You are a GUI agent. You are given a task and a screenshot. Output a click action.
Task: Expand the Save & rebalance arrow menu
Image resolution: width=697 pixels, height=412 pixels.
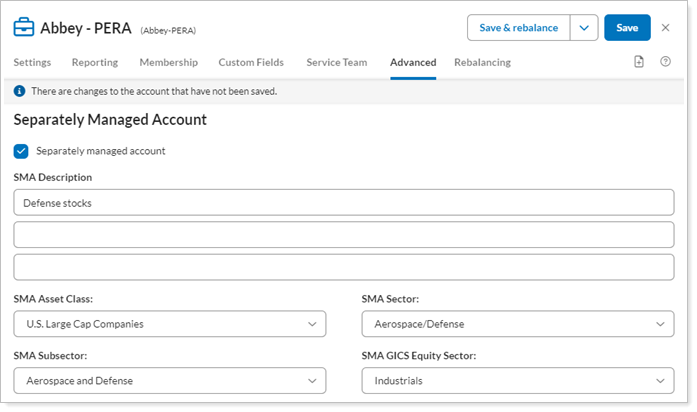584,28
